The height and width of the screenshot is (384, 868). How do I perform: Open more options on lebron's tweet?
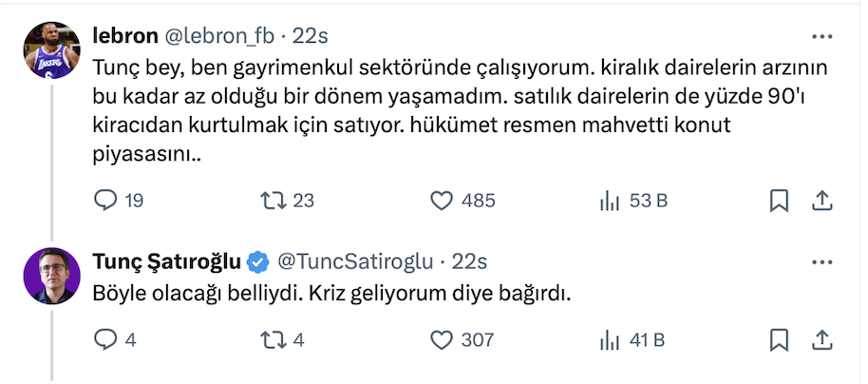tap(821, 37)
